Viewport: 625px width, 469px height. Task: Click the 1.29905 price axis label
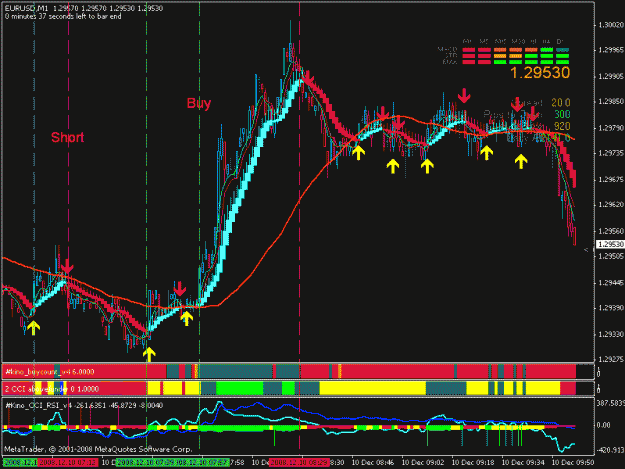610,77
